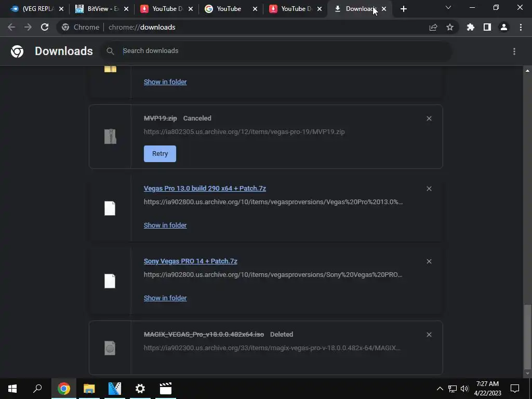Click the search magnifier in Downloads toolbar
532x399 pixels.
tap(110, 51)
